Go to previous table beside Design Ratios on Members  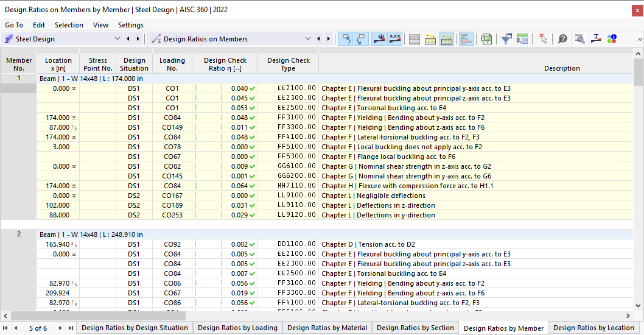tap(318, 38)
